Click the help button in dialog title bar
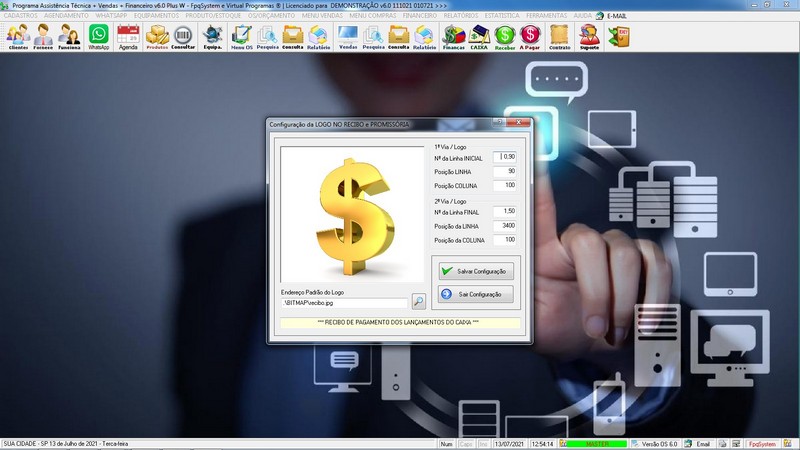The width and height of the screenshot is (800, 450). [499, 122]
